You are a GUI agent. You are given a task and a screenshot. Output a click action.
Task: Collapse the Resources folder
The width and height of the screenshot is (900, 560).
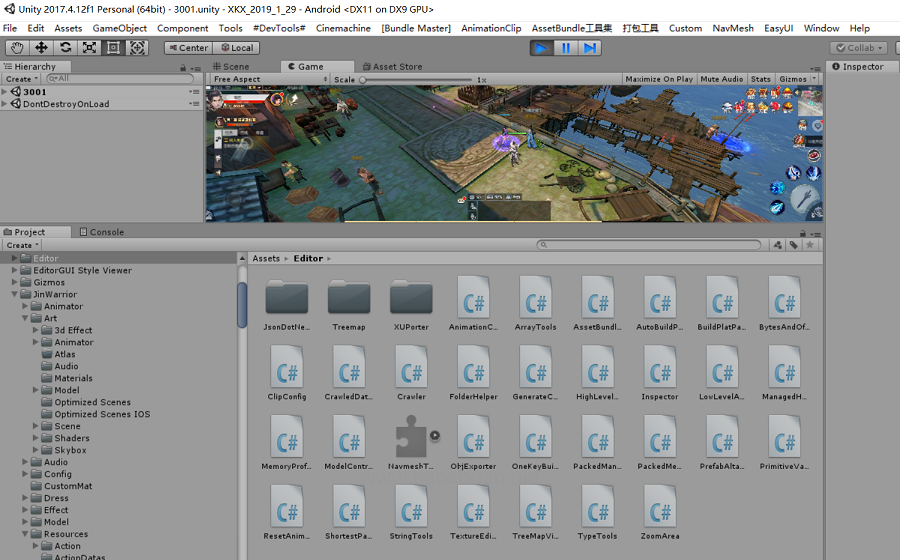(x=25, y=534)
